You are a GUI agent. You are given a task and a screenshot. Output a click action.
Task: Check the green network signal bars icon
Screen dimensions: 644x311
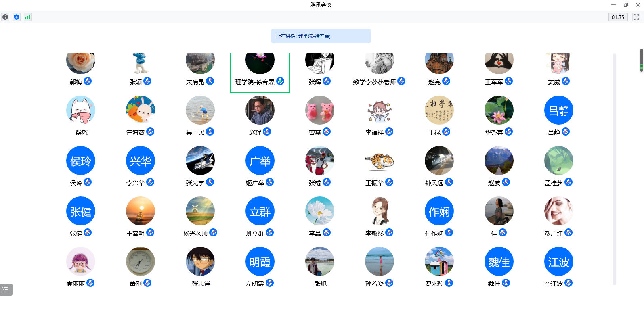(27, 17)
